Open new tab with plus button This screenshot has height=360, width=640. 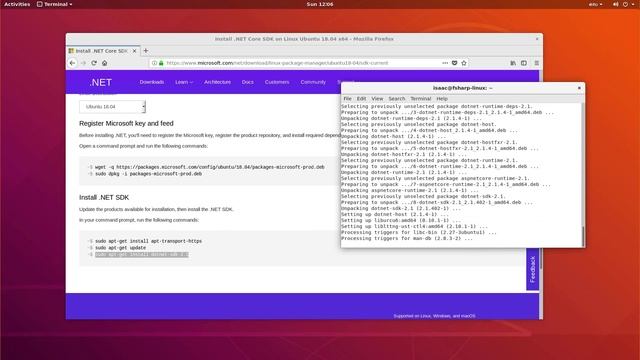pos(146,51)
